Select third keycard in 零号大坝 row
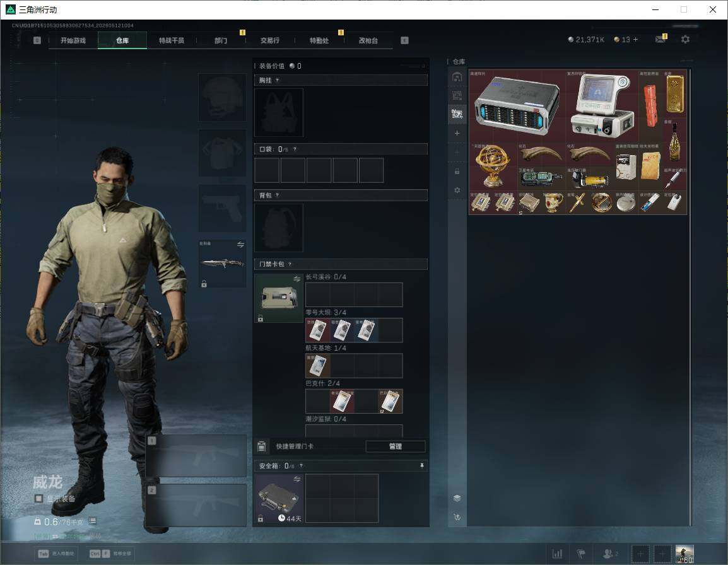728x565 pixels. (x=366, y=330)
